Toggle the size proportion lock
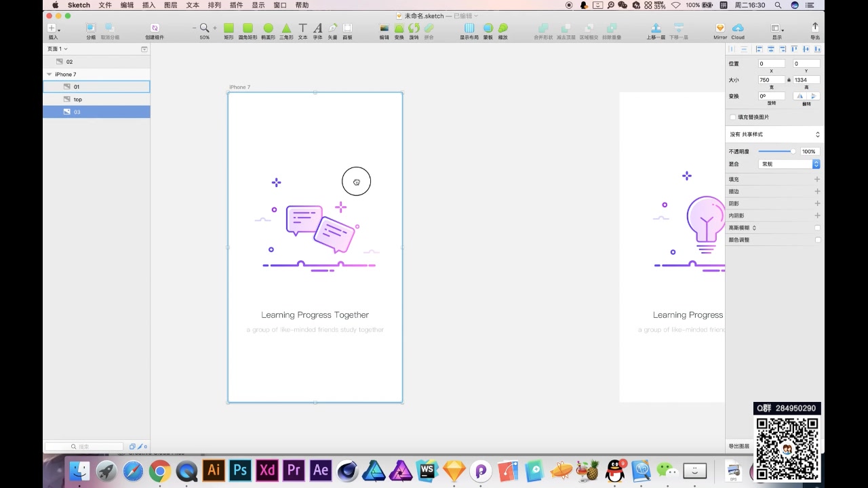This screenshot has height=488, width=868. (x=789, y=80)
